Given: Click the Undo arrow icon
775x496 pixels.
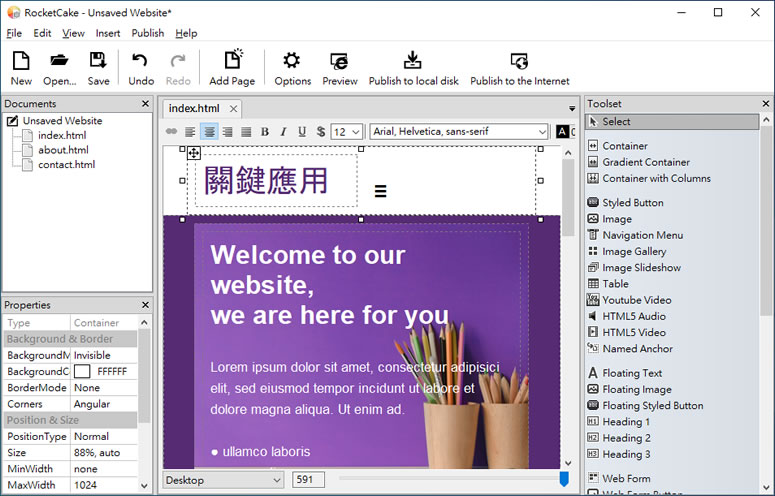Looking at the screenshot, I should [141, 62].
